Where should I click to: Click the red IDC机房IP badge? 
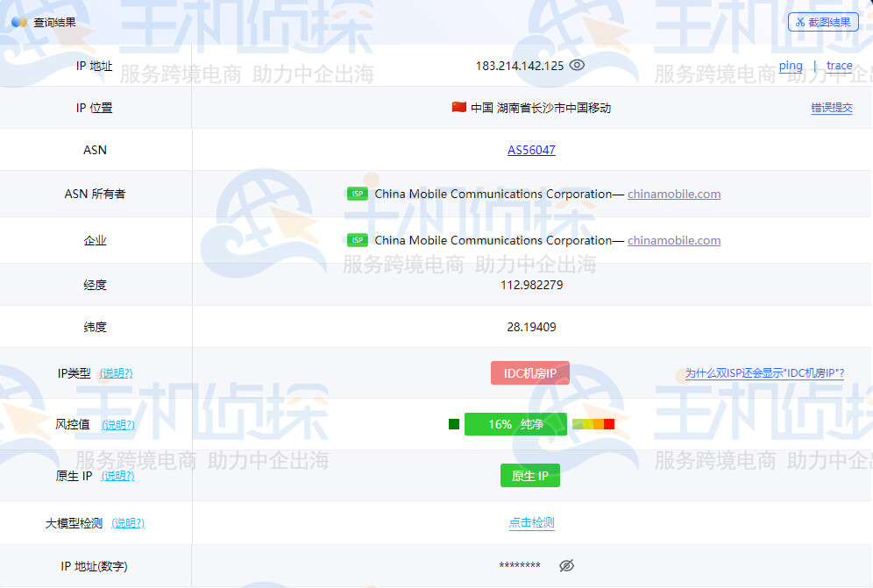(x=530, y=372)
